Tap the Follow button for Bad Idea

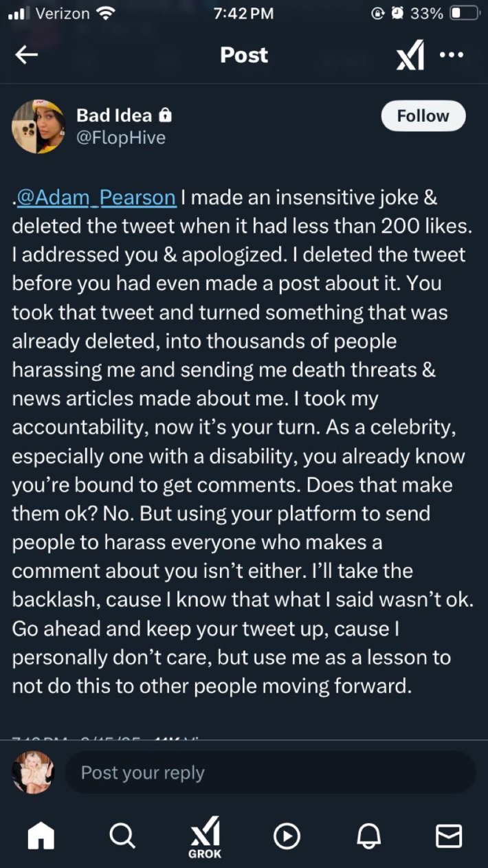pos(423,115)
